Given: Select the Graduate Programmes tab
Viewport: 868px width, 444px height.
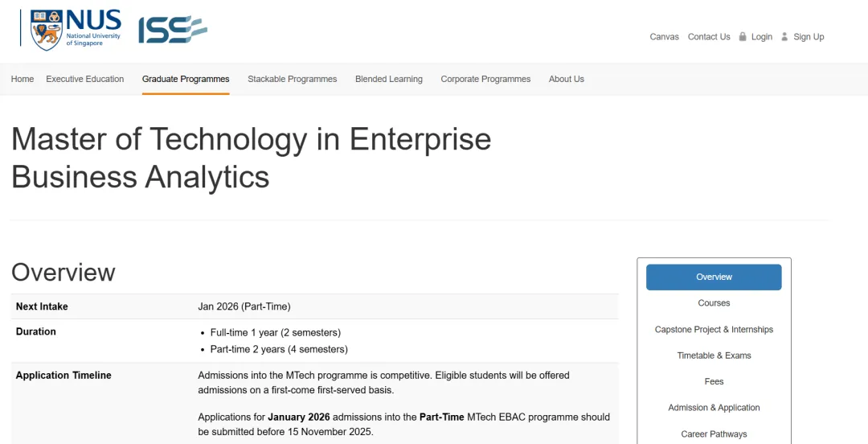Looking at the screenshot, I should click(186, 79).
